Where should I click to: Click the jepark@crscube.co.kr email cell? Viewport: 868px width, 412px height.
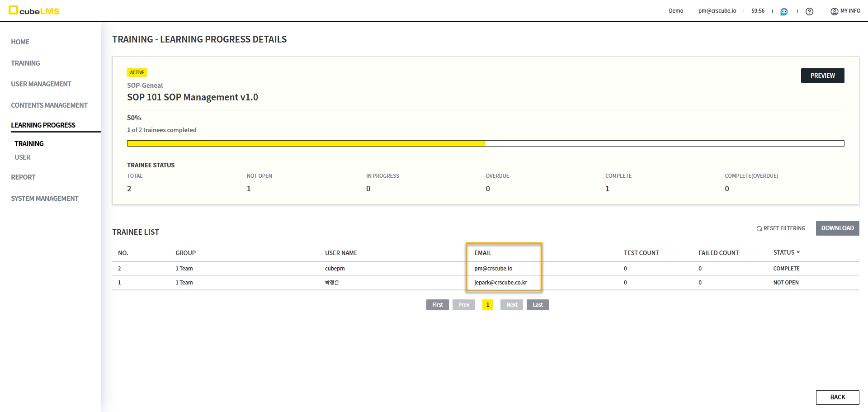(500, 283)
